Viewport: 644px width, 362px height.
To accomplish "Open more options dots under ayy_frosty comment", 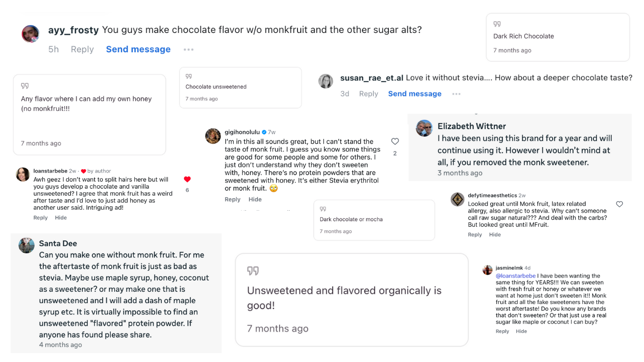I will [x=189, y=49].
